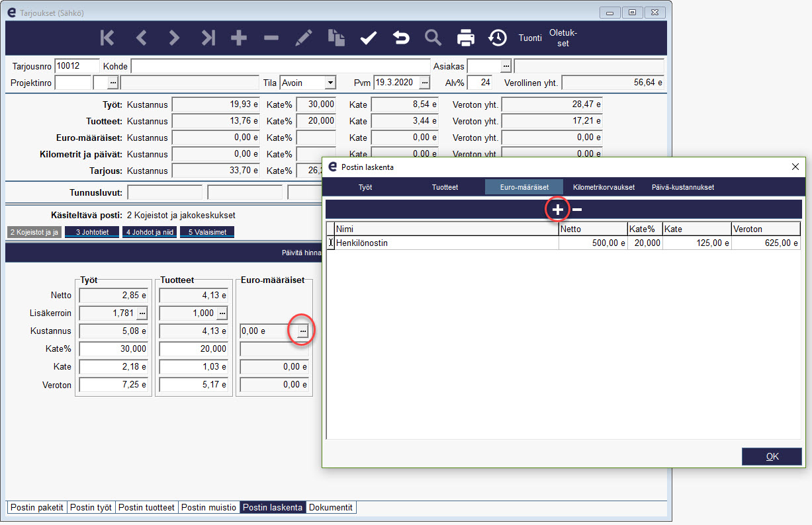The width and height of the screenshot is (812, 525).
Task: Click Tuonti in the toolbar
Action: coord(530,38)
